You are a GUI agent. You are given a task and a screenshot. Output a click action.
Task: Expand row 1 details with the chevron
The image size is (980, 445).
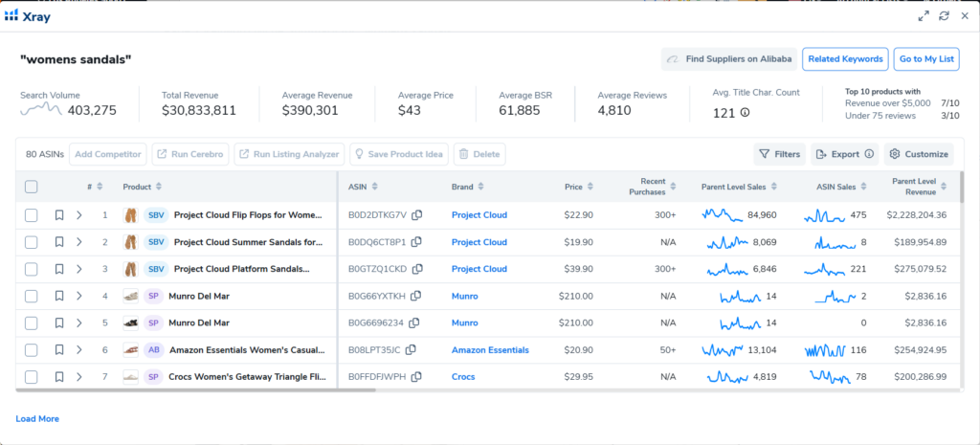pyautogui.click(x=79, y=215)
